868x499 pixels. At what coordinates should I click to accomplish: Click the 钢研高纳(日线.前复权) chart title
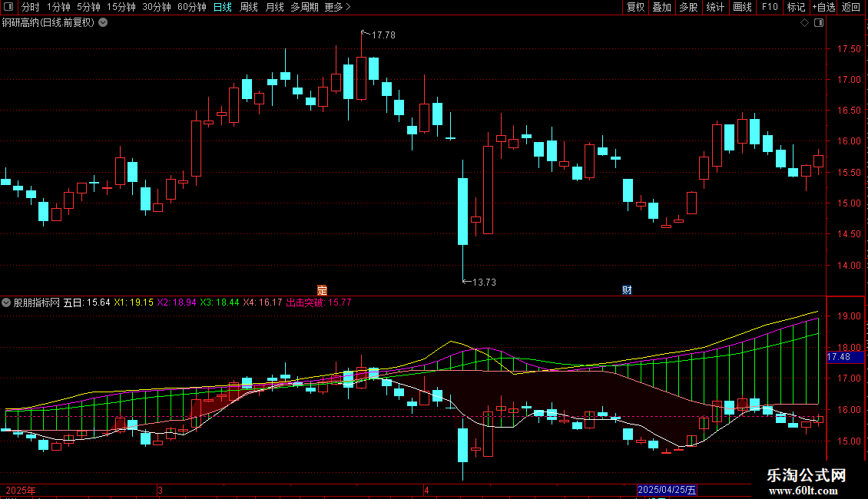[x=48, y=23]
